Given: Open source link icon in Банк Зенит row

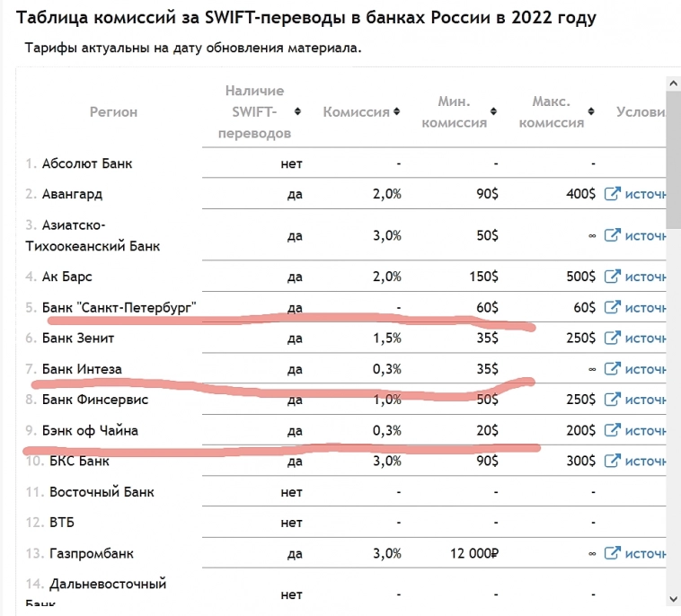Looking at the screenshot, I should point(613,338).
